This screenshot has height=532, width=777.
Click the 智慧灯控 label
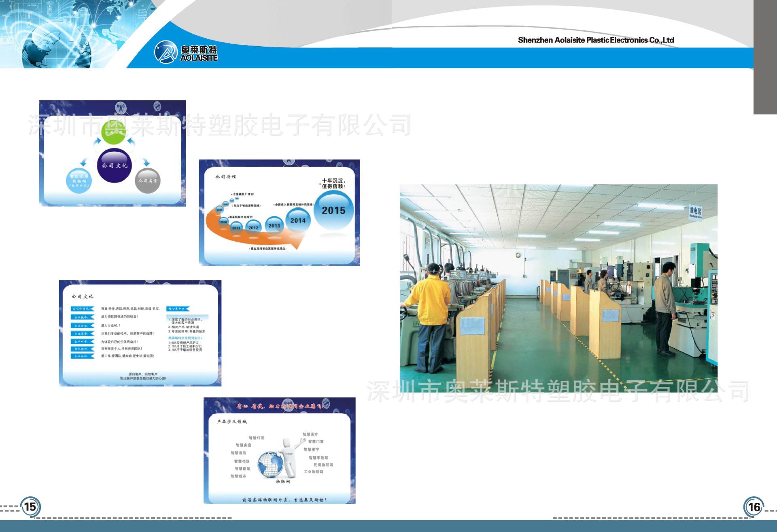[x=256, y=438]
